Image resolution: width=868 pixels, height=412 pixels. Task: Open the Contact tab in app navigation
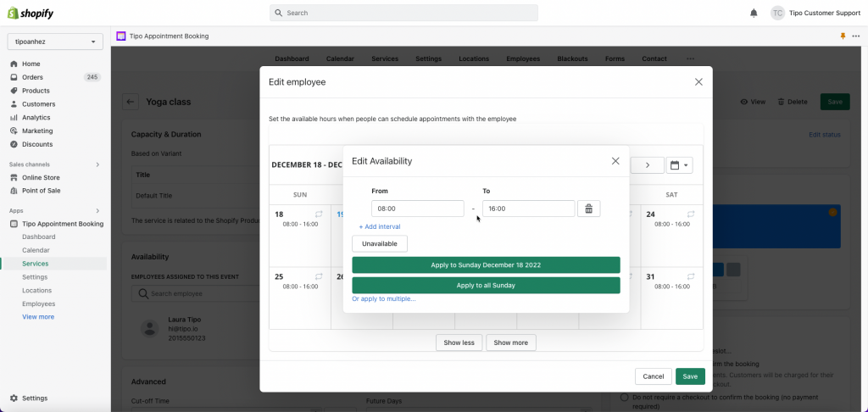pyautogui.click(x=654, y=58)
